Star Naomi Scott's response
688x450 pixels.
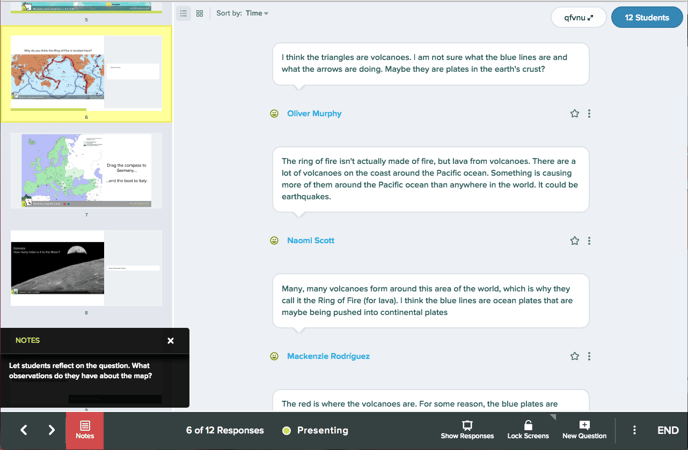point(574,241)
